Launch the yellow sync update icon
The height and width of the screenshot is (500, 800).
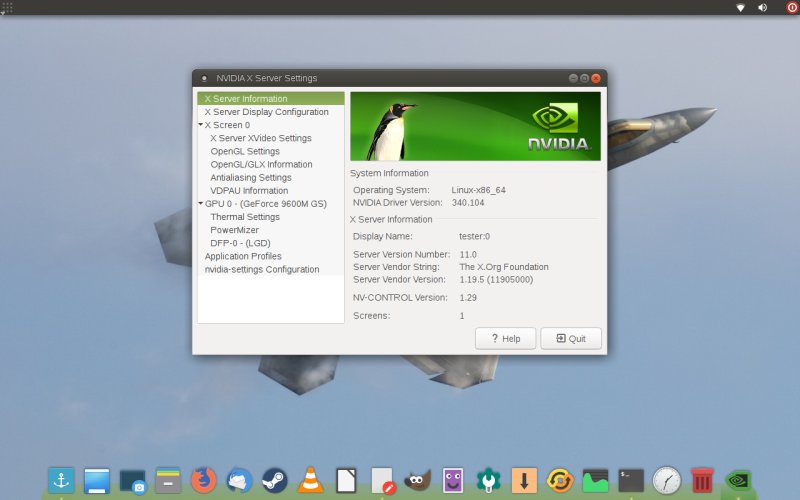pyautogui.click(x=560, y=481)
